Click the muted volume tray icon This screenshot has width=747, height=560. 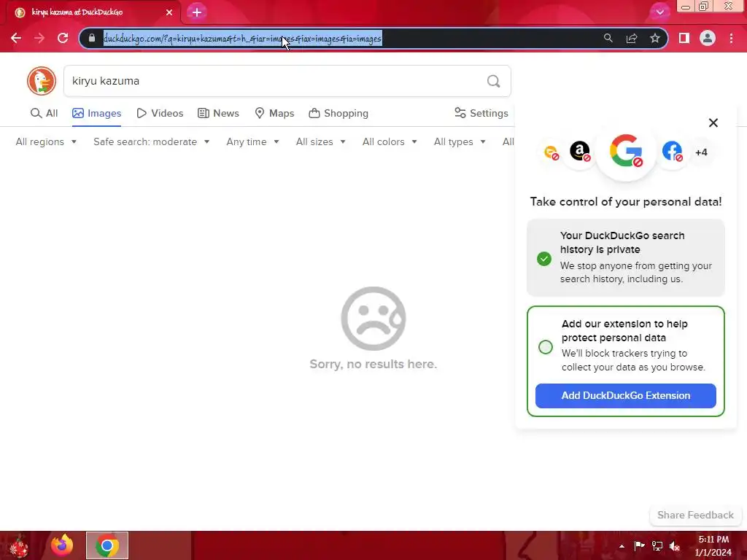(675, 546)
